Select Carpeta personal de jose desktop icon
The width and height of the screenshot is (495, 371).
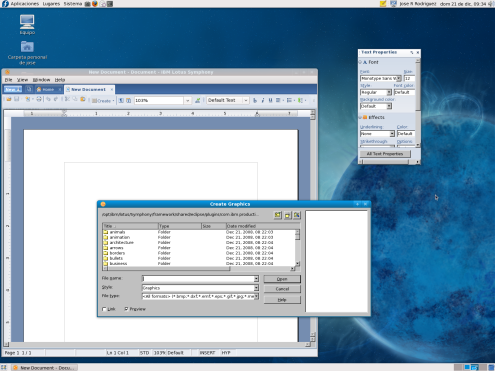(27, 53)
